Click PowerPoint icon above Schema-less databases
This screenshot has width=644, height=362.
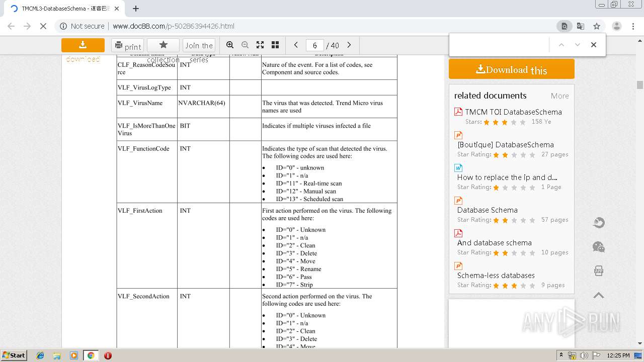pyautogui.click(x=458, y=266)
